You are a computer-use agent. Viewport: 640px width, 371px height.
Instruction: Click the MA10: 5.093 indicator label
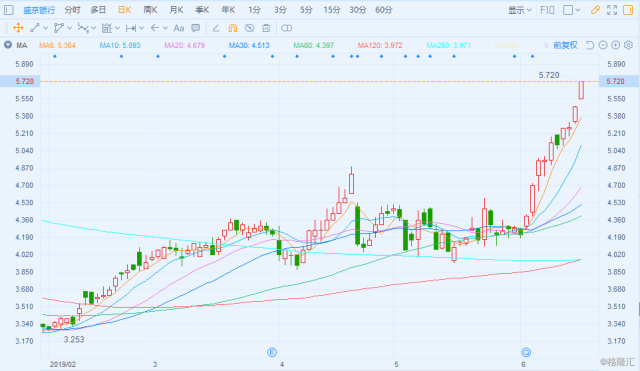coord(120,45)
